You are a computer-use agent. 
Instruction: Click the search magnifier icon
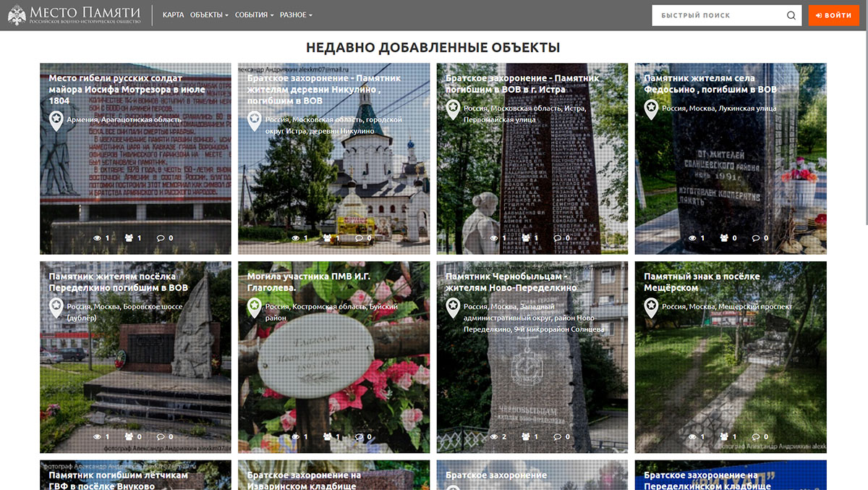[x=791, y=15]
